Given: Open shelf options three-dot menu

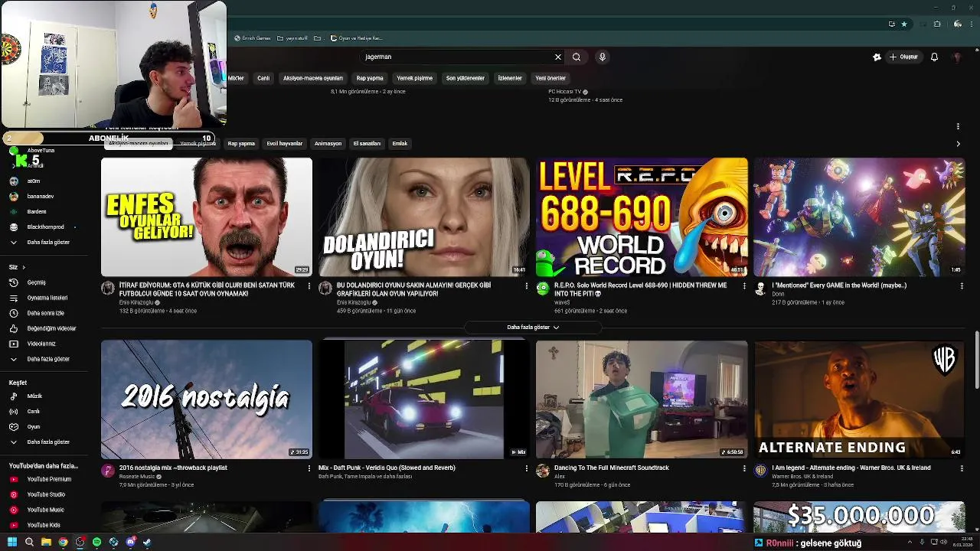Looking at the screenshot, I should coord(958,126).
